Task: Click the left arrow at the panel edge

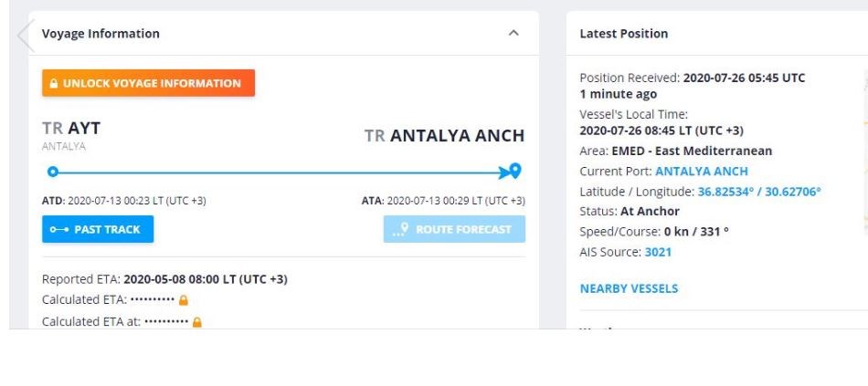Action: 25,36
